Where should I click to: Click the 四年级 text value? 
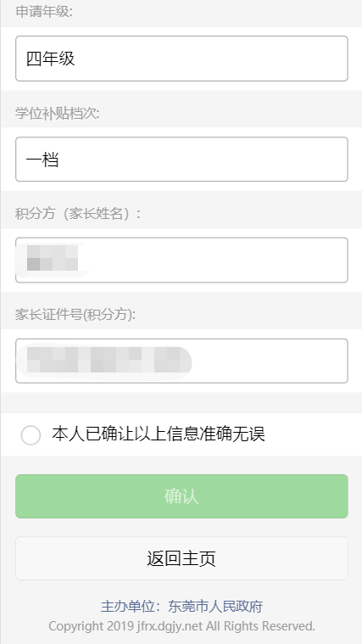coord(51,59)
